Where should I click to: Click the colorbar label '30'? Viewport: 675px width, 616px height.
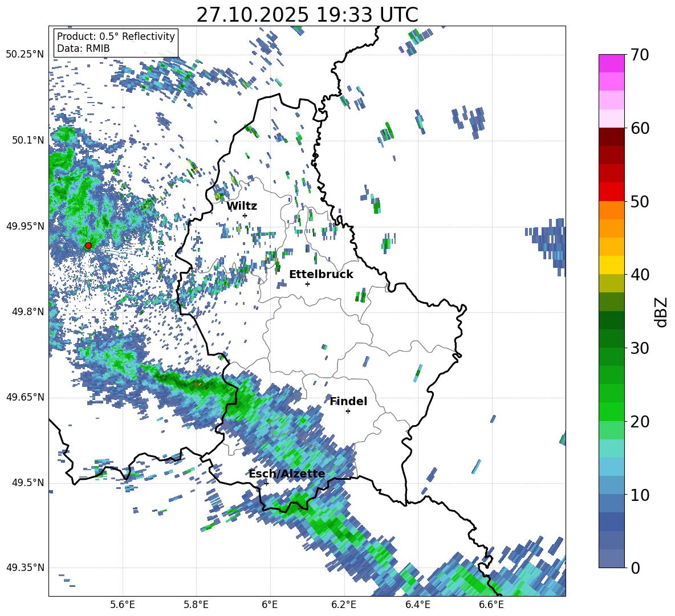point(640,348)
